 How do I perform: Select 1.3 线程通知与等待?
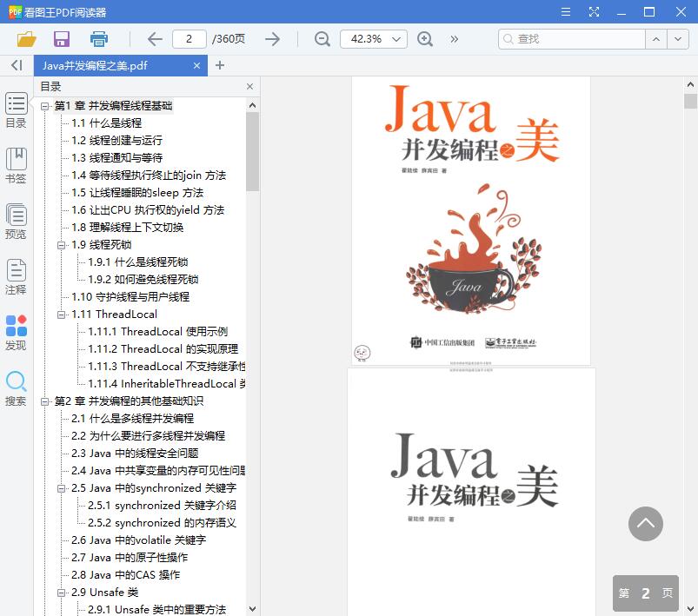[x=116, y=157]
